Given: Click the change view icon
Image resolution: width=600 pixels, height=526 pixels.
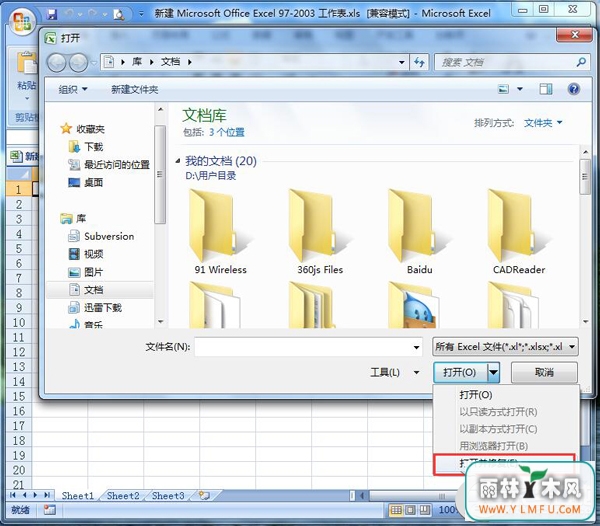Looking at the screenshot, I should coord(503,89).
